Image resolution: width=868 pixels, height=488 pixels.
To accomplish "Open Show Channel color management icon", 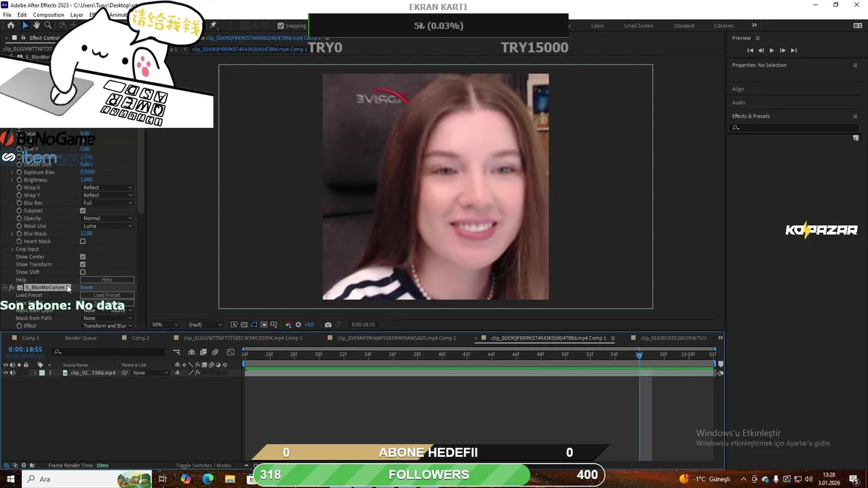I will pos(288,325).
